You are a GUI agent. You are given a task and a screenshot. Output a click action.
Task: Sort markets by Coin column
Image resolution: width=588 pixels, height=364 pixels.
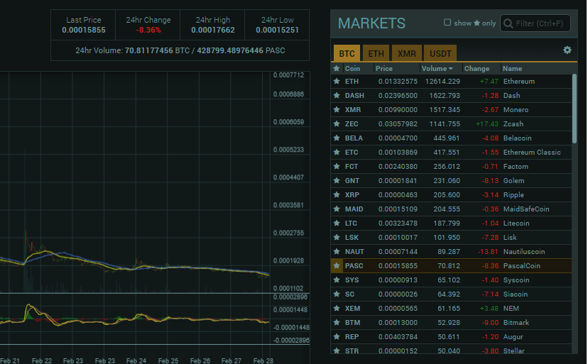(x=352, y=69)
